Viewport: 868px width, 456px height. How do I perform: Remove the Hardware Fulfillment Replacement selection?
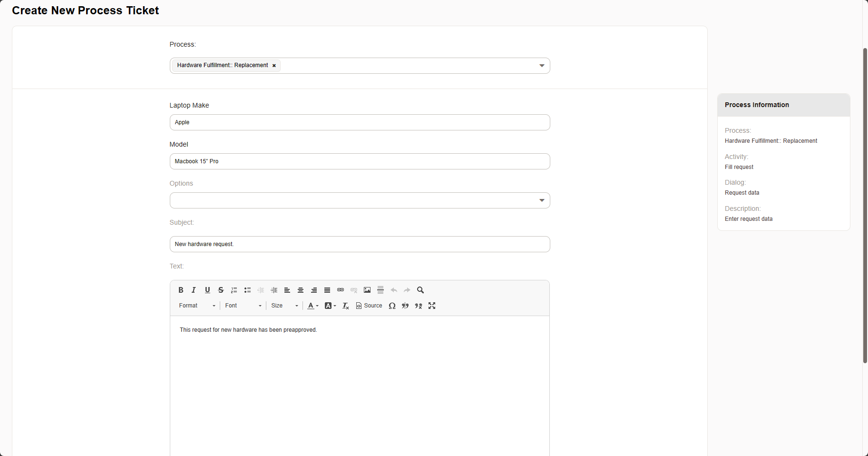click(x=274, y=66)
